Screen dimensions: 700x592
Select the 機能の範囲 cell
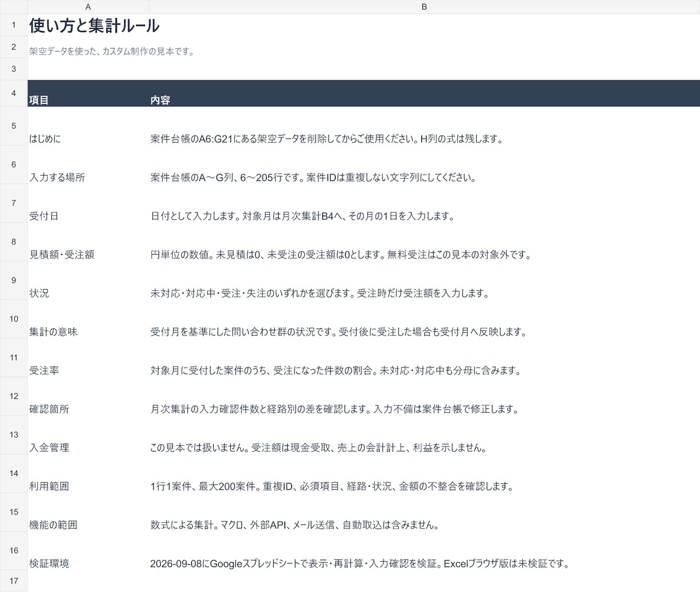[x=88, y=512]
